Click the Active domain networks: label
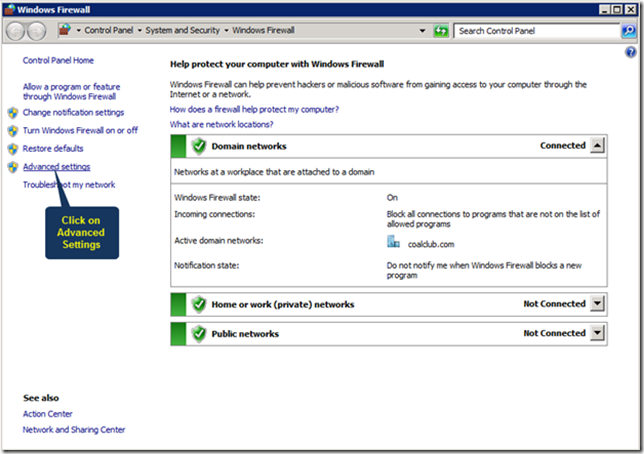The height and width of the screenshot is (454, 644). (x=218, y=240)
